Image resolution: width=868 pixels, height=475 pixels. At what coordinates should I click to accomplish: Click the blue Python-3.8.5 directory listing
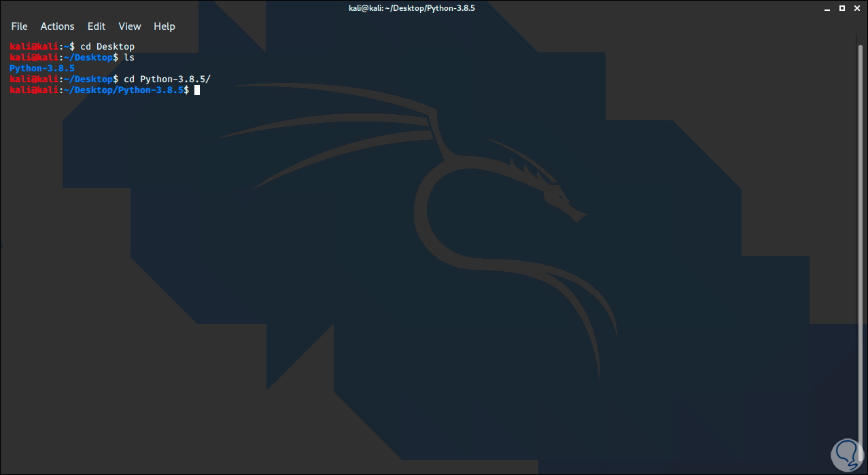coord(42,69)
